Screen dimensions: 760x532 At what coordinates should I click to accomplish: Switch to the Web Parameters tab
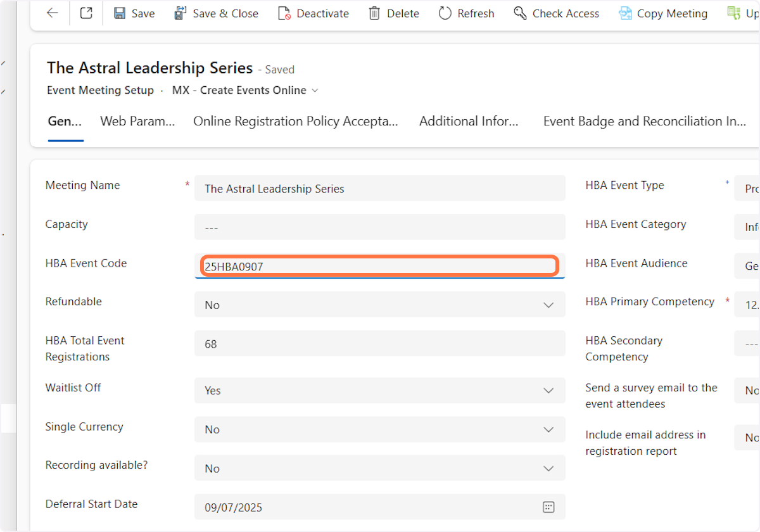[137, 122]
